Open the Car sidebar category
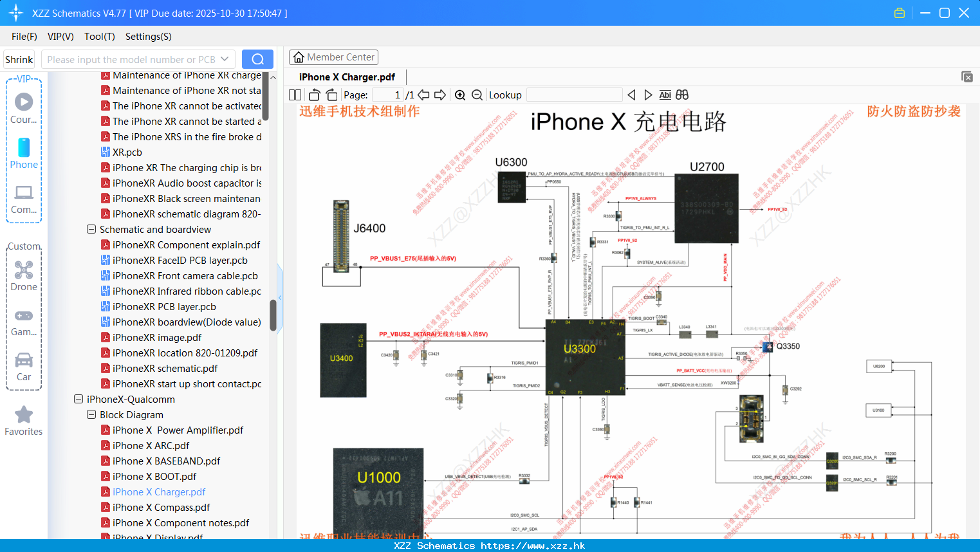The image size is (980, 552). pos(24,367)
